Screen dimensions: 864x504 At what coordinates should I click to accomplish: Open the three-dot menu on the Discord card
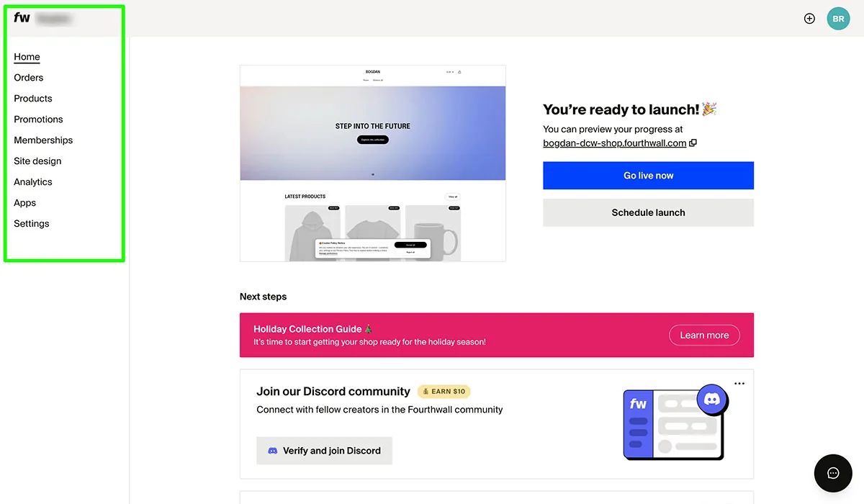(739, 383)
